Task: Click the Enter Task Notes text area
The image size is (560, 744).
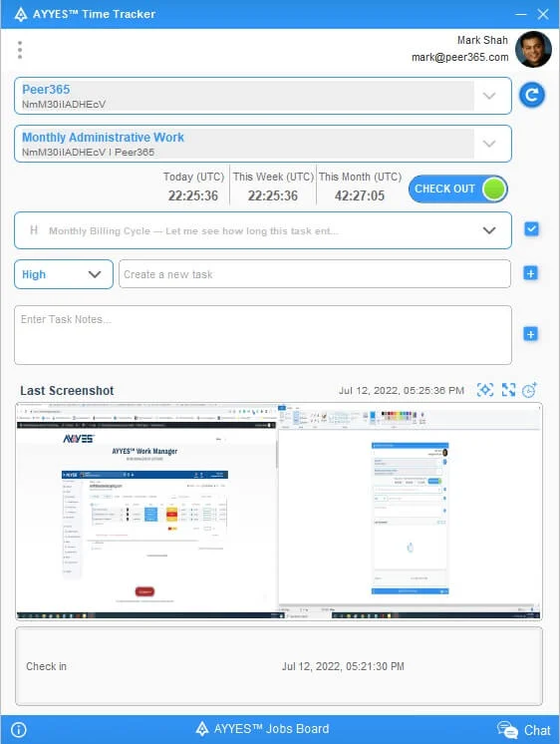Action: pyautogui.click(x=263, y=335)
